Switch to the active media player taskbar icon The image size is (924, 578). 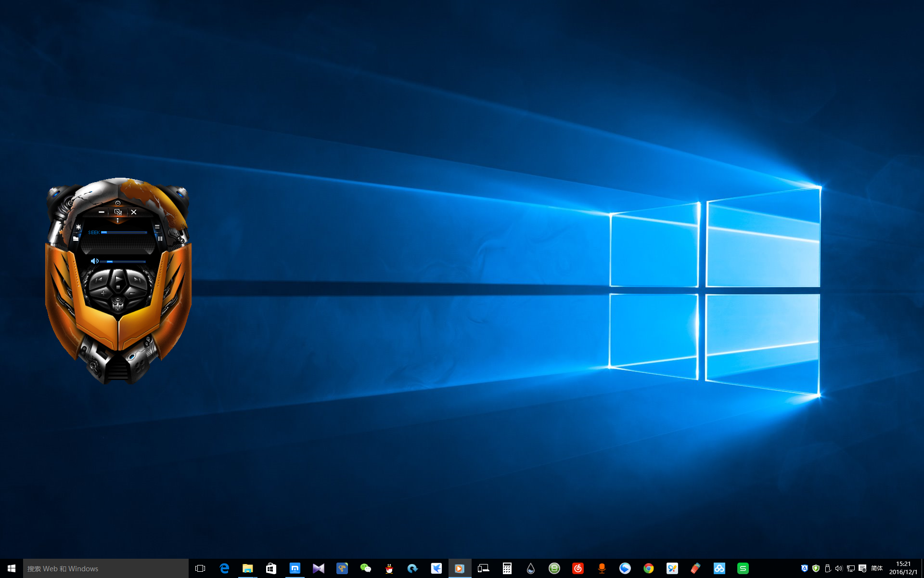(460, 568)
